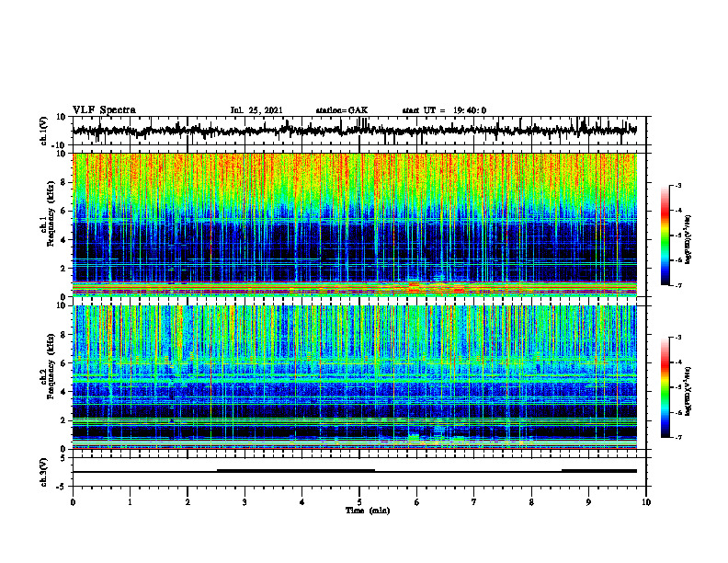Click the "ch.1(V)" waveform axis label
728x563 pixels.
tap(44, 131)
